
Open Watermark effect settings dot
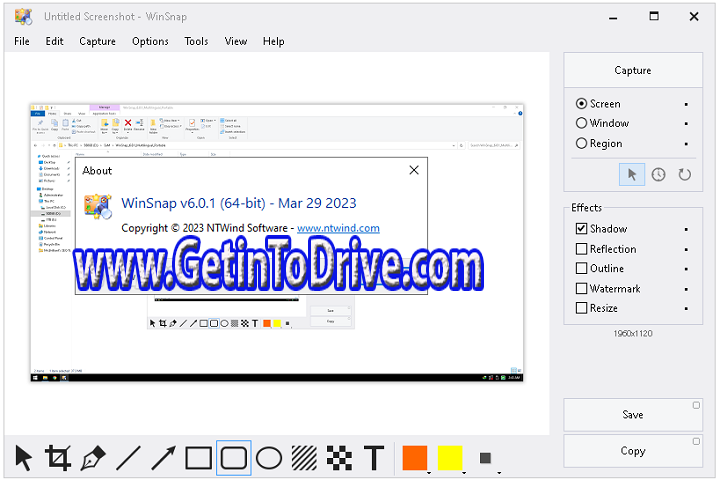click(686, 289)
